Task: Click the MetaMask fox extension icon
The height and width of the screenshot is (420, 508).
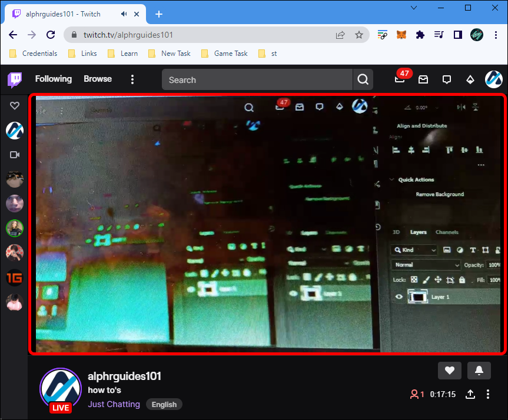Action: point(401,35)
